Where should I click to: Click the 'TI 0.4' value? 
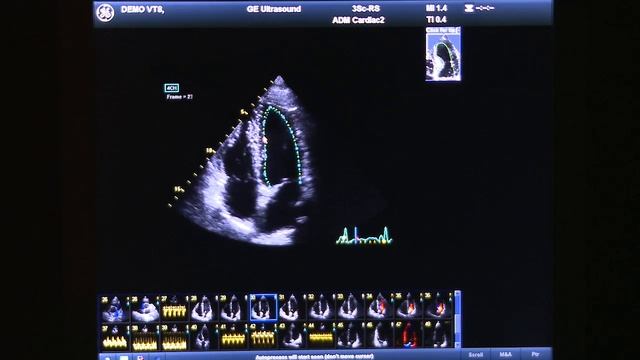(x=436, y=19)
